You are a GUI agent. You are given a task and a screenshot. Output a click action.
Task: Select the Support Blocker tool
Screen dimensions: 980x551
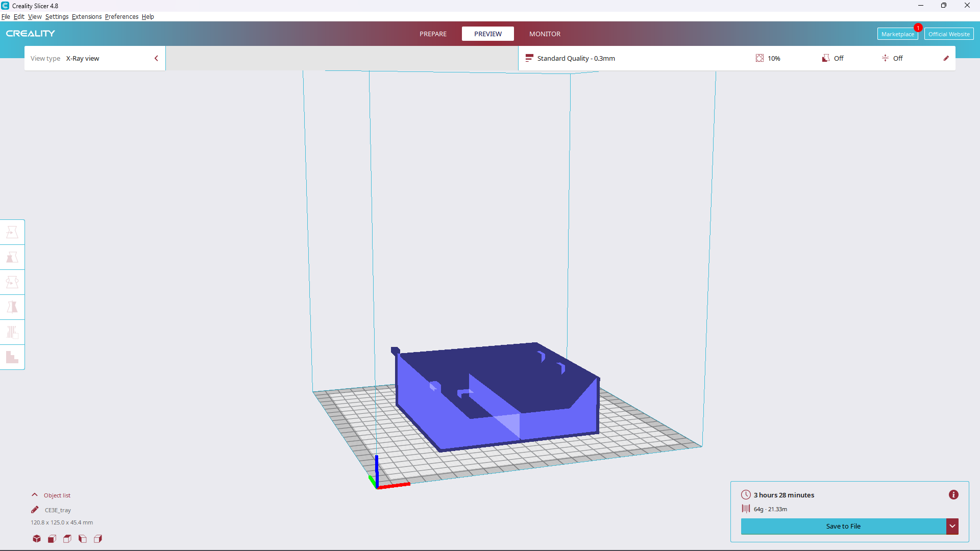(12, 357)
